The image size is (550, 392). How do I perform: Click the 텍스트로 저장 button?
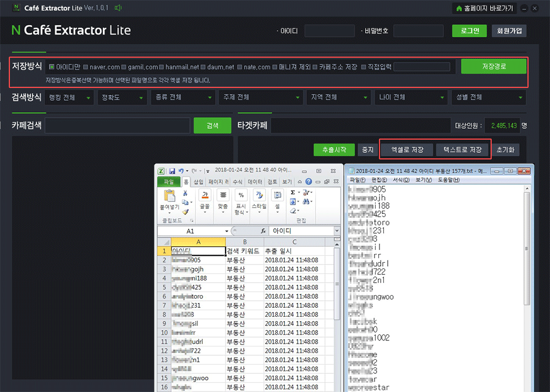click(463, 150)
